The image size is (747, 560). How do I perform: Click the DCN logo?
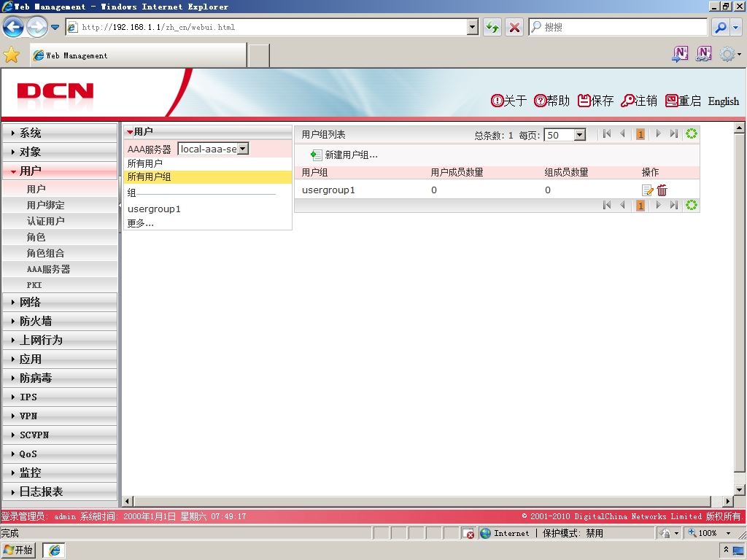(55, 91)
